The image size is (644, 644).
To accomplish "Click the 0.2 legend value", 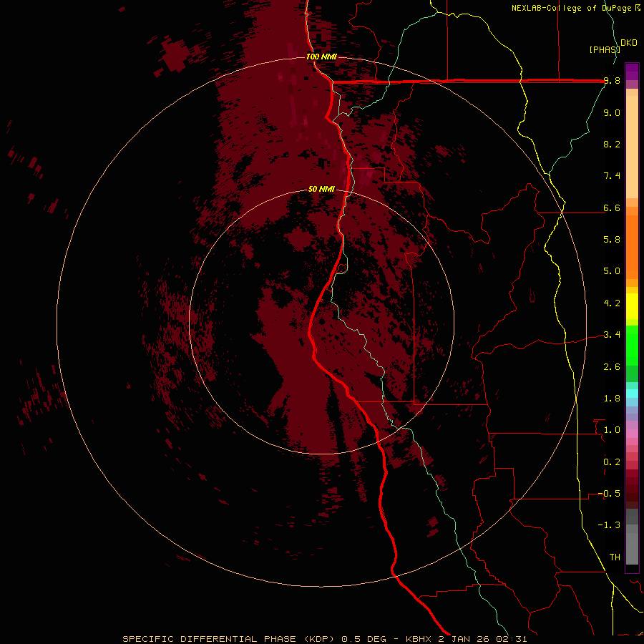I will 612,462.
